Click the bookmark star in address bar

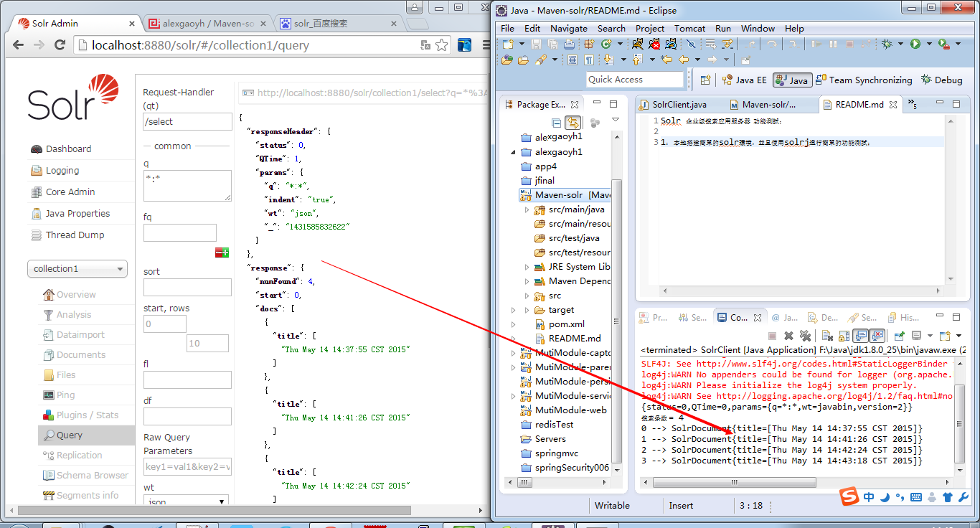click(x=441, y=44)
